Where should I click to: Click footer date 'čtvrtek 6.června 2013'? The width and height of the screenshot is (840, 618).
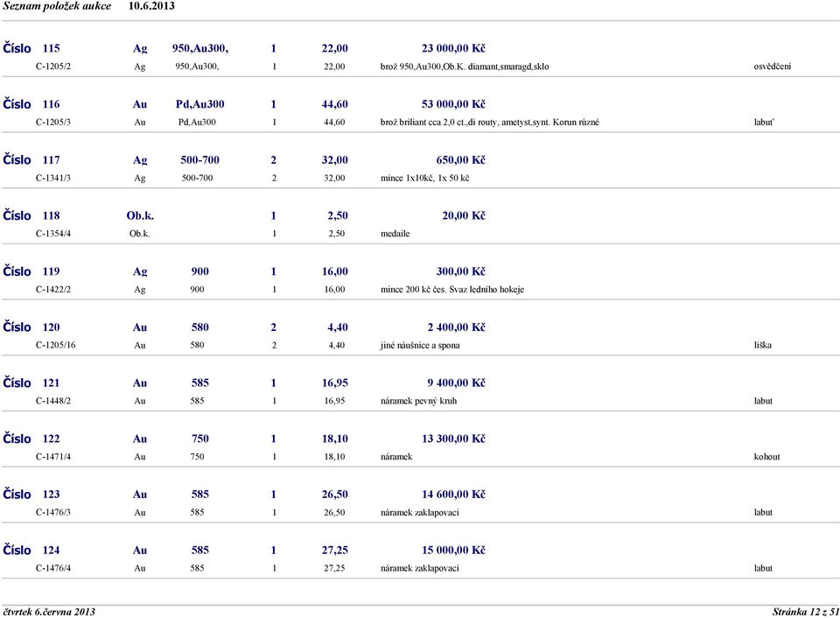tap(49, 612)
